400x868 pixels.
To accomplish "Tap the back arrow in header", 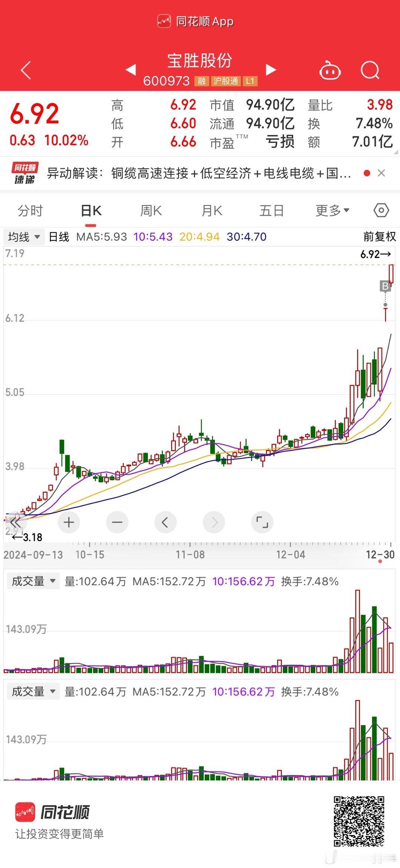I will coord(26,70).
